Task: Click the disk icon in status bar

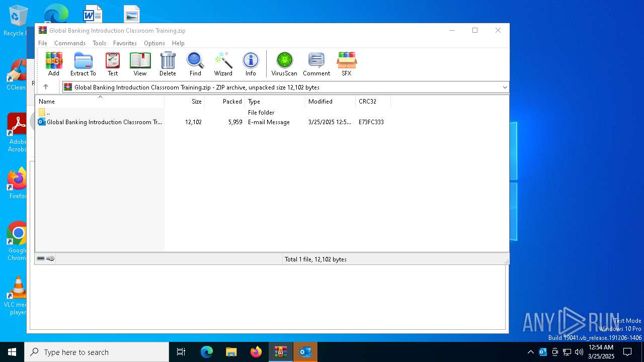Action: coord(41,258)
